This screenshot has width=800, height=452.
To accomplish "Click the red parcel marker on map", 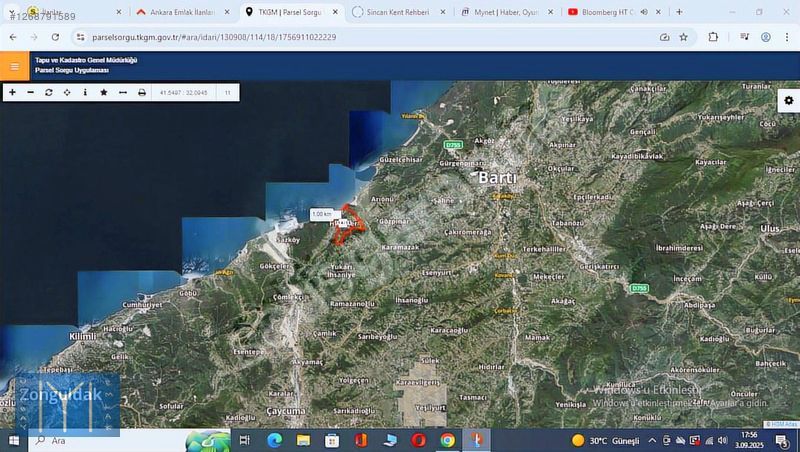I will [346, 224].
